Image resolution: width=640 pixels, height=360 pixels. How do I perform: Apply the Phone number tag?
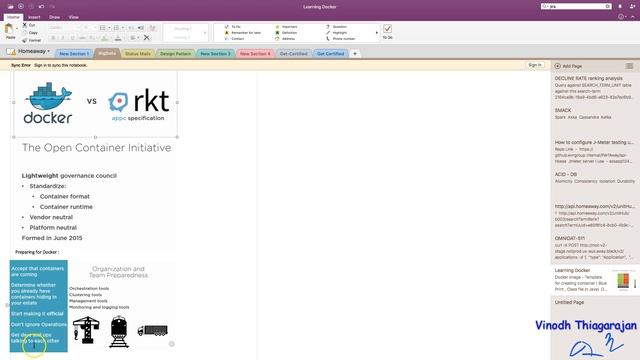click(340, 39)
